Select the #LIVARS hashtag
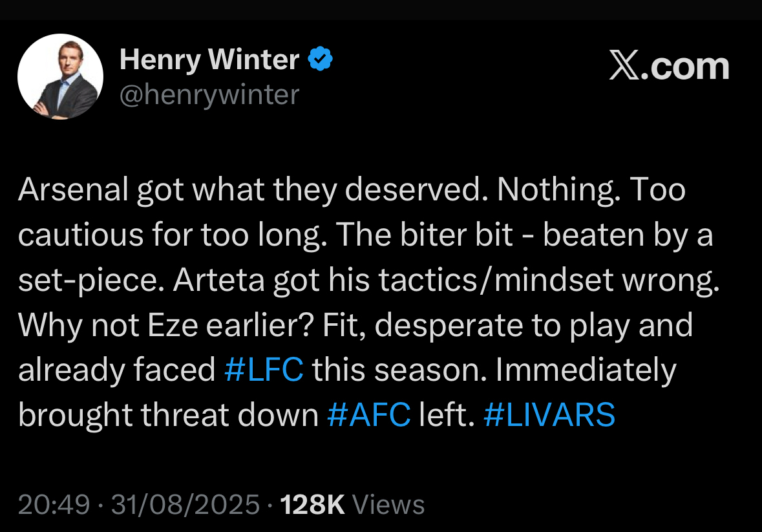Viewport: 762px width, 532px height. pos(549,416)
